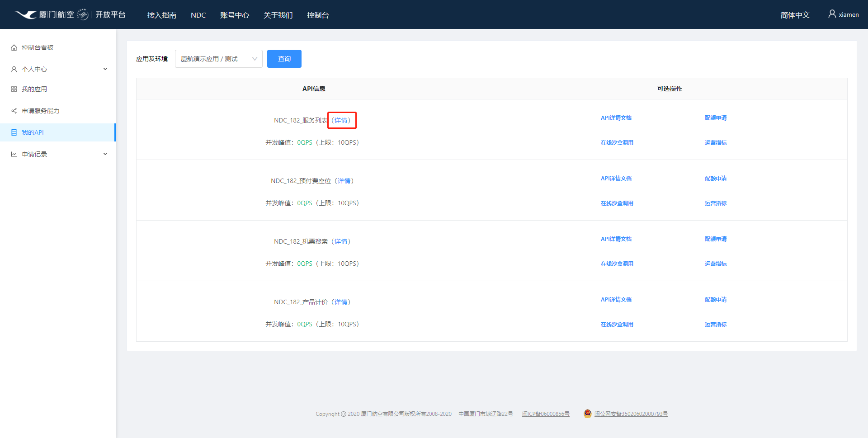This screenshot has height=438, width=868.
Task: Open the NDC top menu
Action: tap(198, 15)
